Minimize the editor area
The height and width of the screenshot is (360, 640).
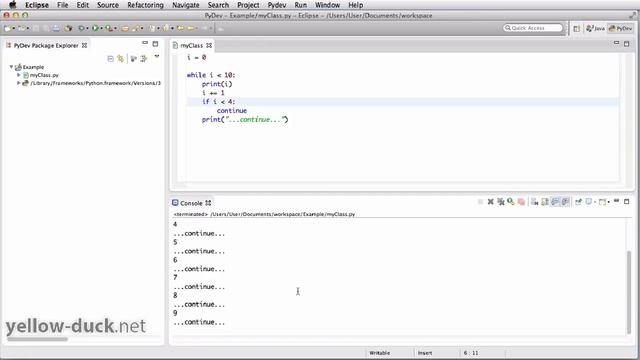(616, 42)
